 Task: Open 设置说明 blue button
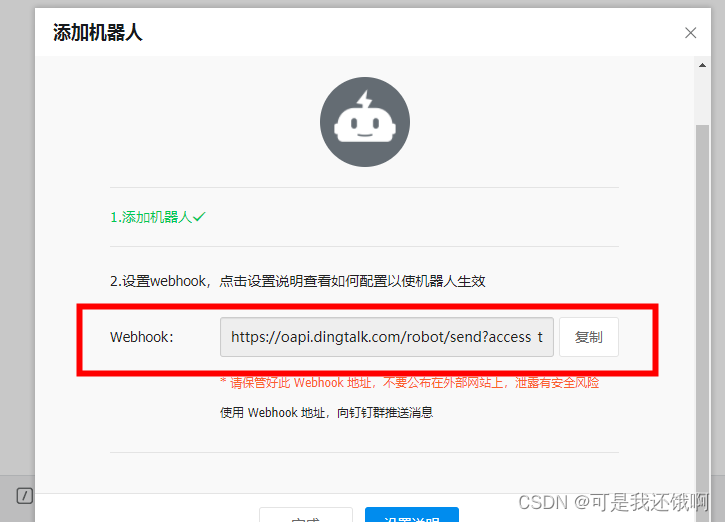pos(412,515)
